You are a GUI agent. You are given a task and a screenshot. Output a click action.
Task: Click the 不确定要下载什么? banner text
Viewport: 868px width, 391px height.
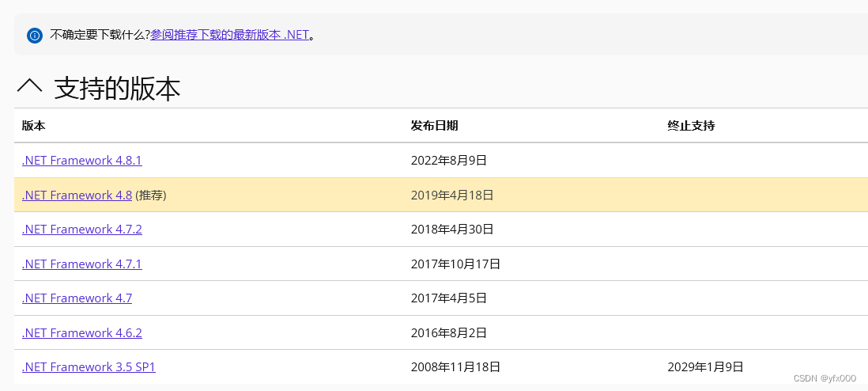click(100, 35)
